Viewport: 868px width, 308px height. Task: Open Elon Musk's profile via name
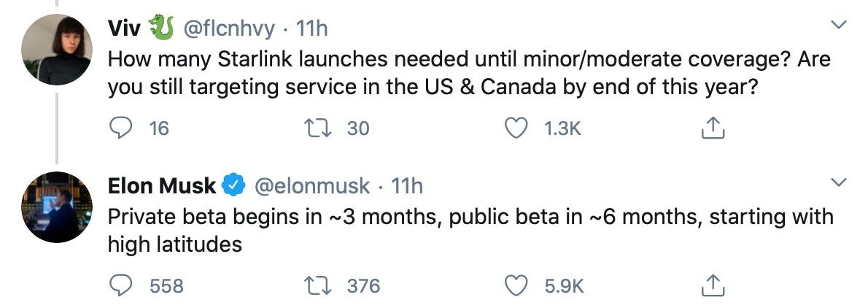point(161,186)
